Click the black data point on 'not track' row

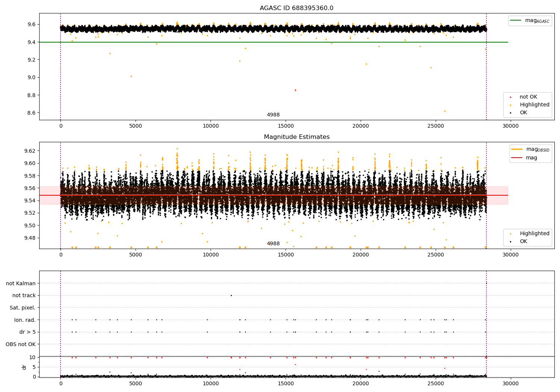tap(231, 295)
